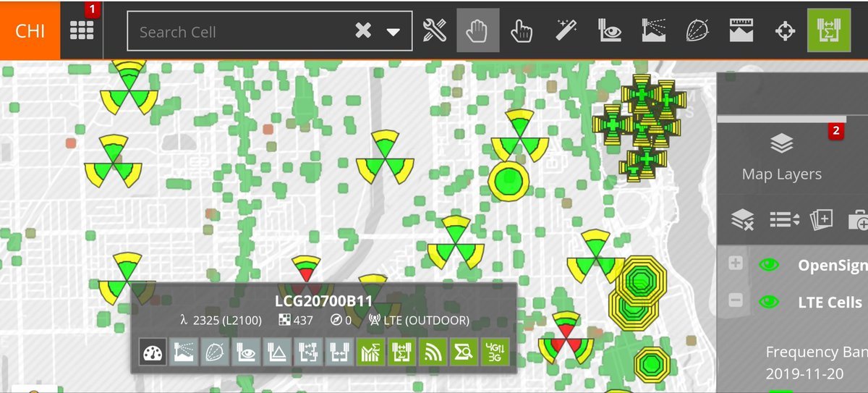The image size is (868, 393).
Task: Click the orange CHI button
Action: tap(30, 31)
